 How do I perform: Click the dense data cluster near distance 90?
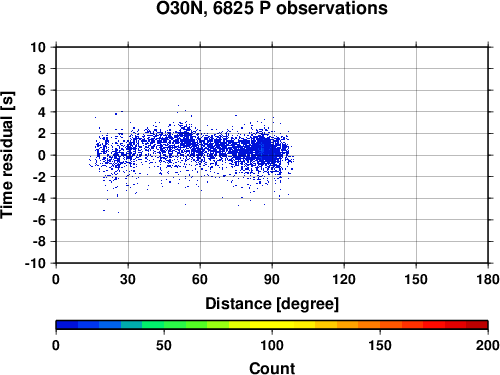262,149
